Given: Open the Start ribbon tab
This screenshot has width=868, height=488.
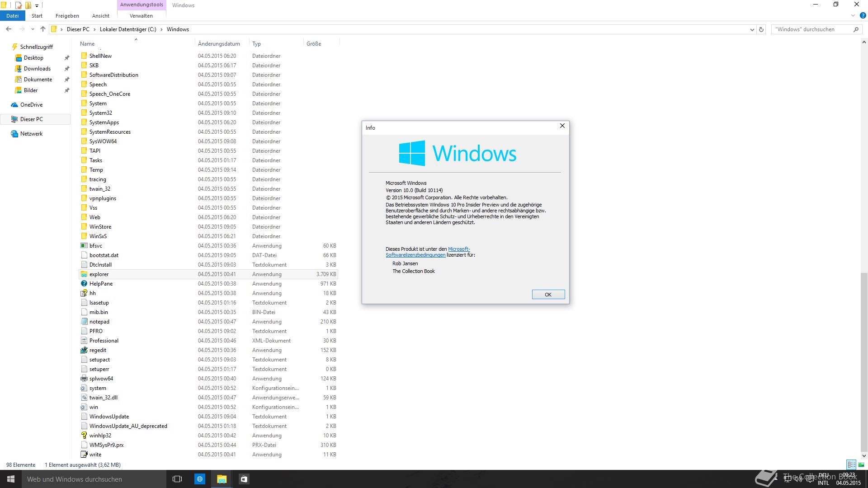Looking at the screenshot, I should (37, 15).
